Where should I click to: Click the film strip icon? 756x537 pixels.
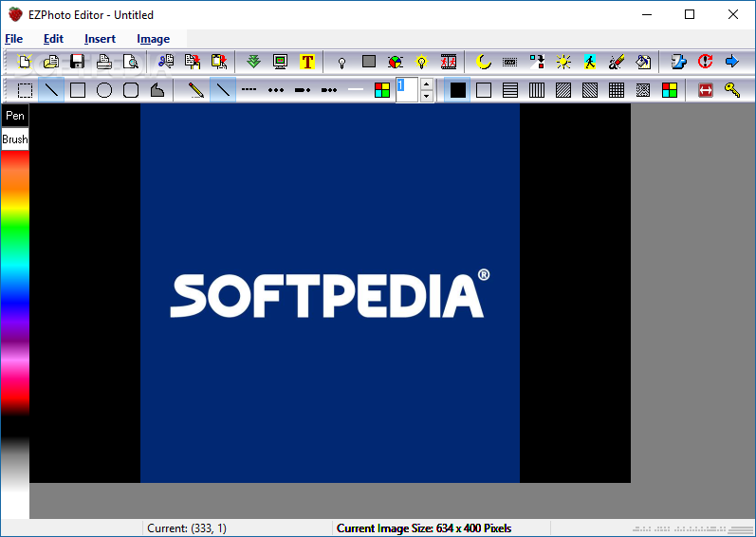[x=449, y=62]
